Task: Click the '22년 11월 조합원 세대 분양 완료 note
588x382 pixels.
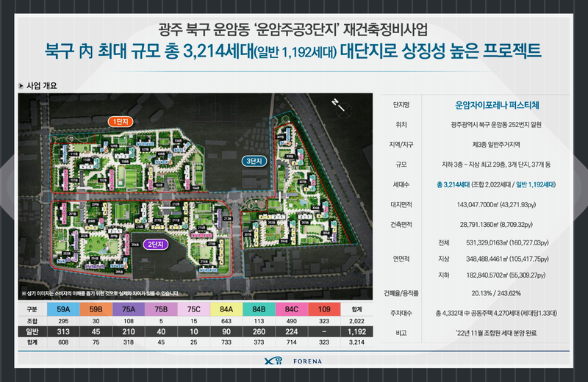Action: click(496, 333)
